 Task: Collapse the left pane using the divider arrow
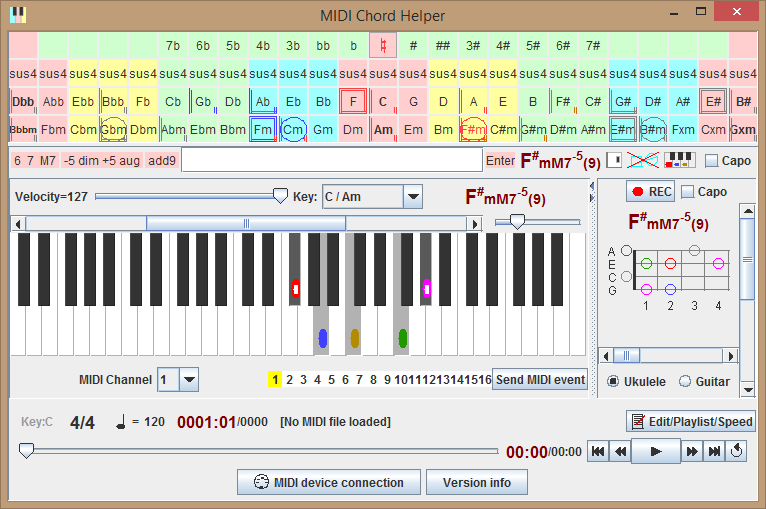592,186
